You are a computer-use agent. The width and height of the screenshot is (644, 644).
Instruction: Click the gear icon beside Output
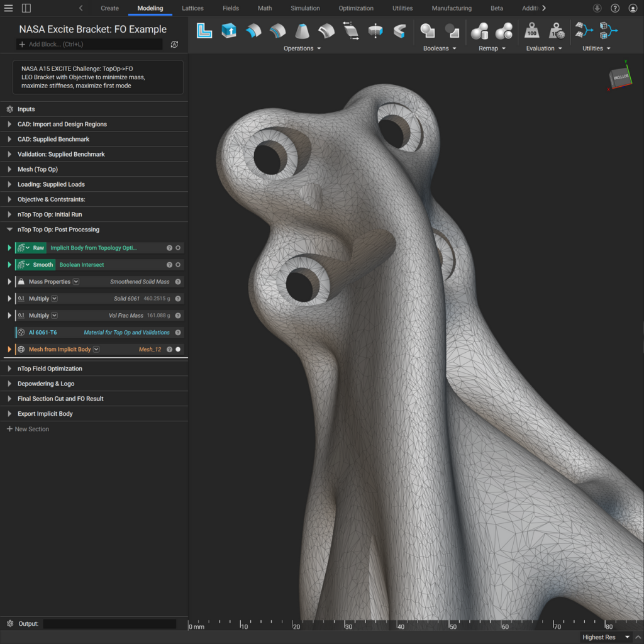pyautogui.click(x=10, y=623)
